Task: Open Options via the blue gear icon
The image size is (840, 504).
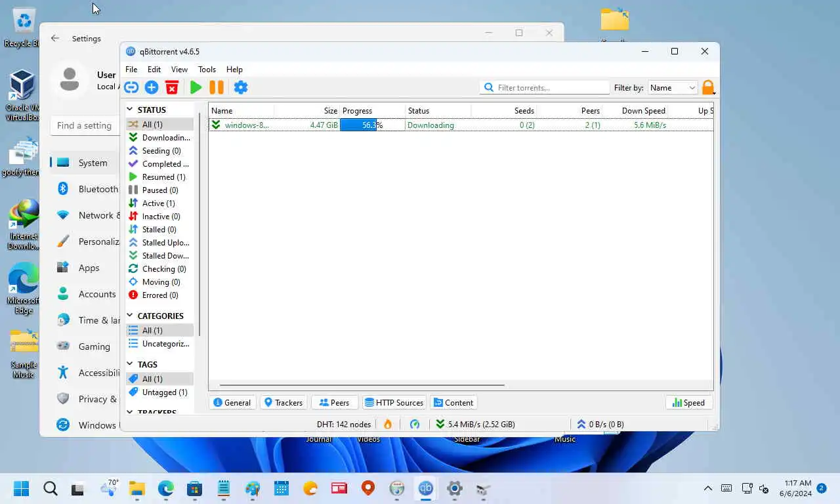Action: coord(241,87)
